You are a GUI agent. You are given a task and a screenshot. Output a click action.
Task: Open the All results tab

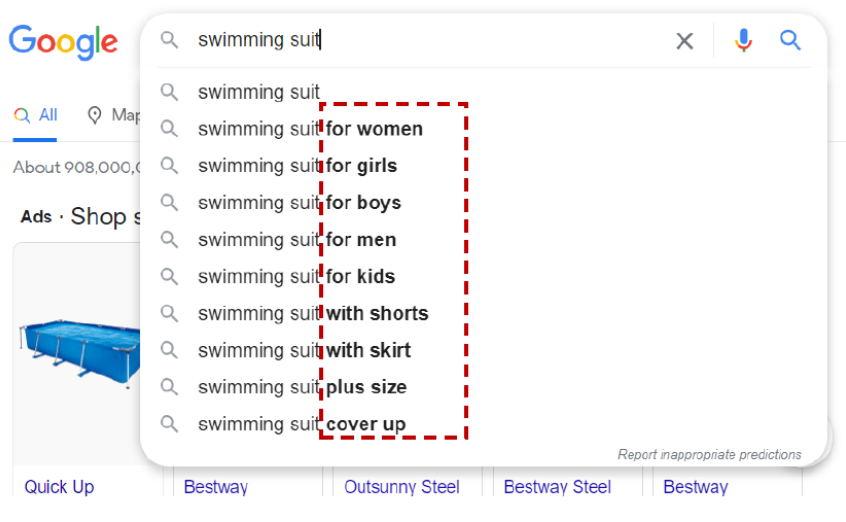[x=36, y=115]
